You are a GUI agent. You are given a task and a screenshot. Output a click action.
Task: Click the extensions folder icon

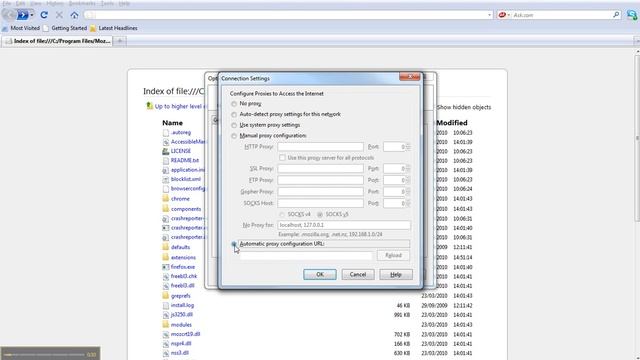tap(165, 257)
